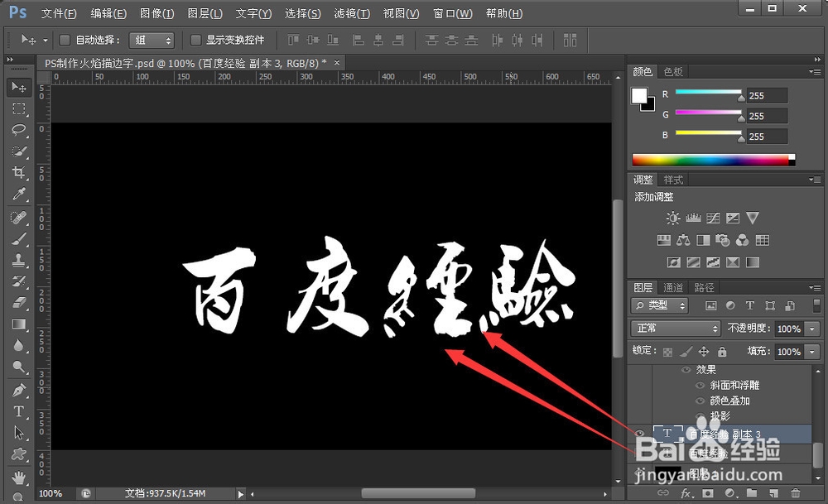
Task: Toggle visibility of 斜面和浮雕 effect
Action: tap(700, 386)
